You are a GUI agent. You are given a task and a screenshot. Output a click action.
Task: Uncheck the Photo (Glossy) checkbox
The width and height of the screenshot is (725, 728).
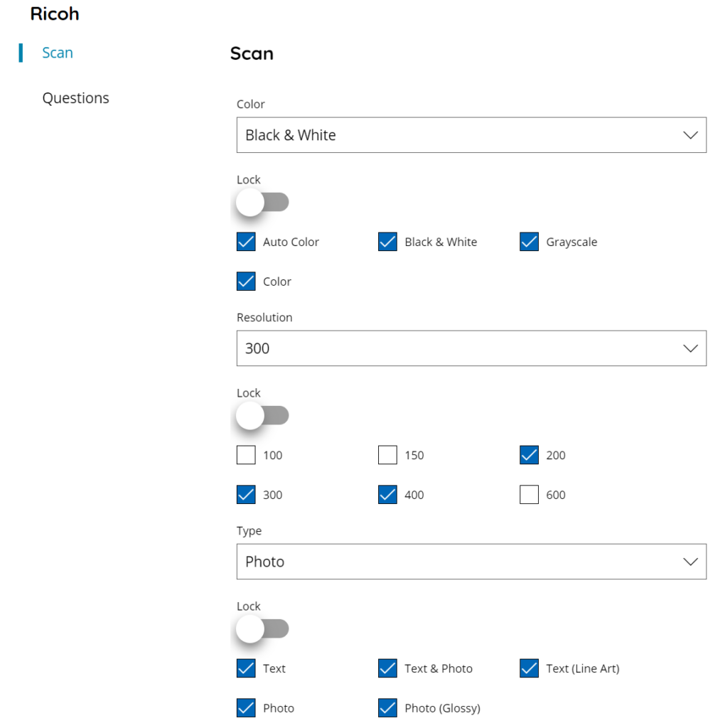(387, 708)
